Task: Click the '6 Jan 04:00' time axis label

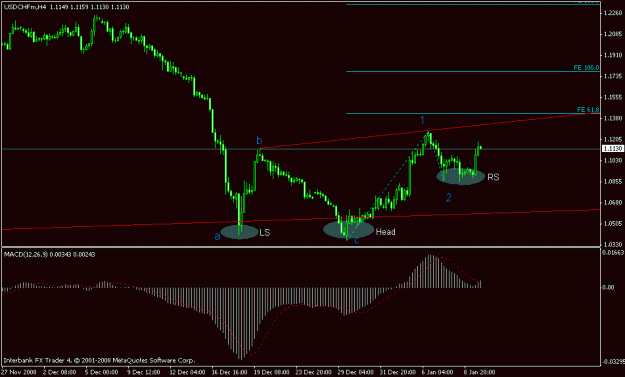Action: [x=438, y=372]
